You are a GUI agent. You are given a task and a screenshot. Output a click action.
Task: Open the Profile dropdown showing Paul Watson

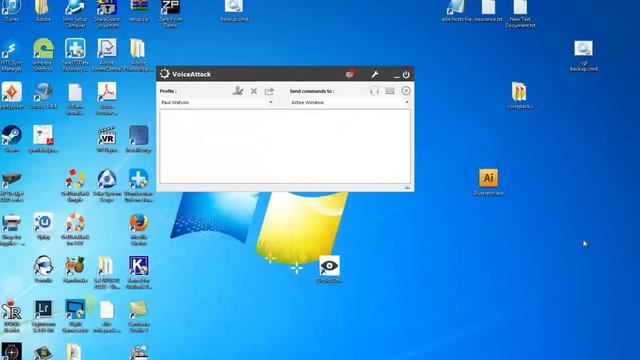click(216, 102)
